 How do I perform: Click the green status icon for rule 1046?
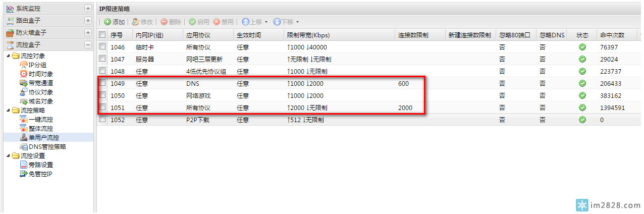point(582,47)
